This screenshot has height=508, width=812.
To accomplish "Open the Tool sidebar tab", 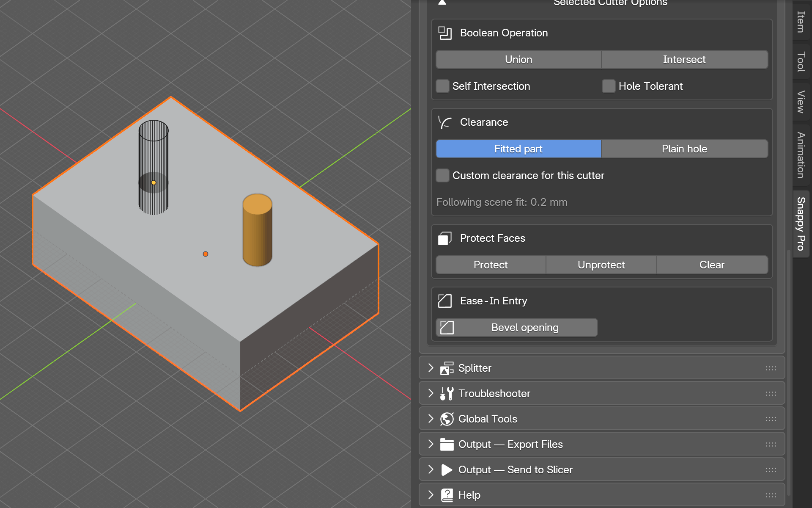I will pyautogui.click(x=801, y=62).
